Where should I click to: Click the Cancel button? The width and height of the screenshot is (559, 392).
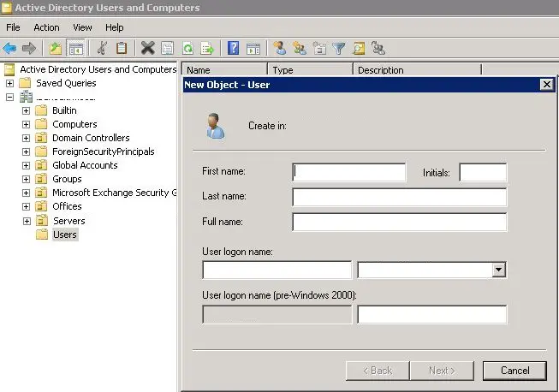pos(514,371)
